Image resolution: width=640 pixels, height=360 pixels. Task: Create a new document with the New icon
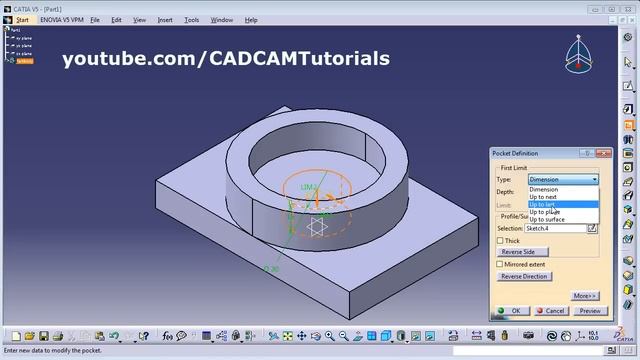pos(16,336)
